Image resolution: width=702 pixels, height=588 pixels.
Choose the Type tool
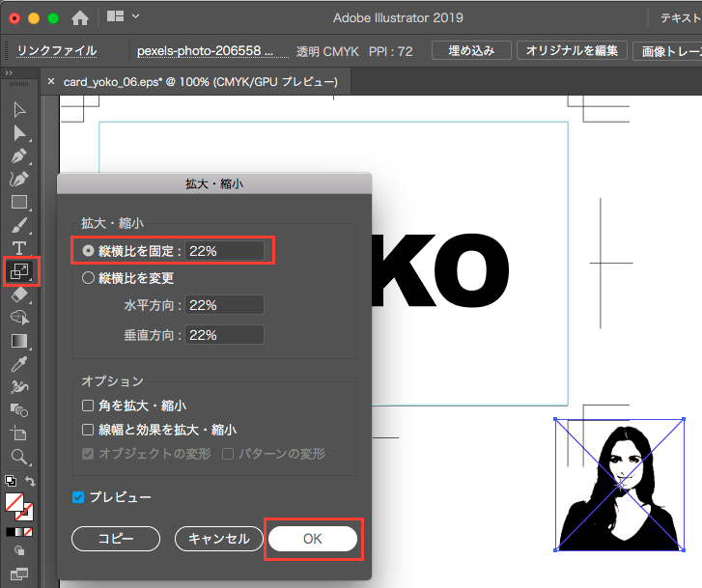click(19, 248)
